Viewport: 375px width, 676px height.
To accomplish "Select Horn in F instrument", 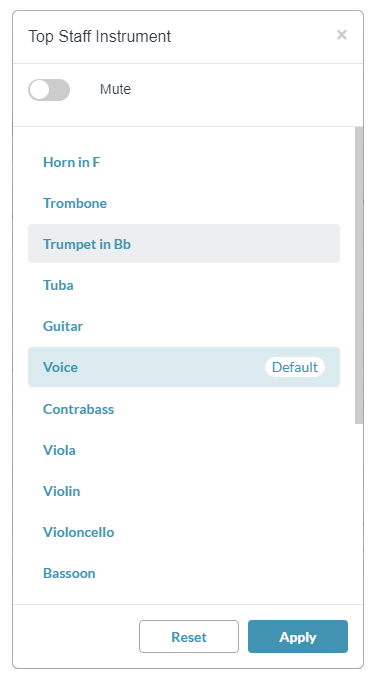I will pyautogui.click(x=184, y=162).
